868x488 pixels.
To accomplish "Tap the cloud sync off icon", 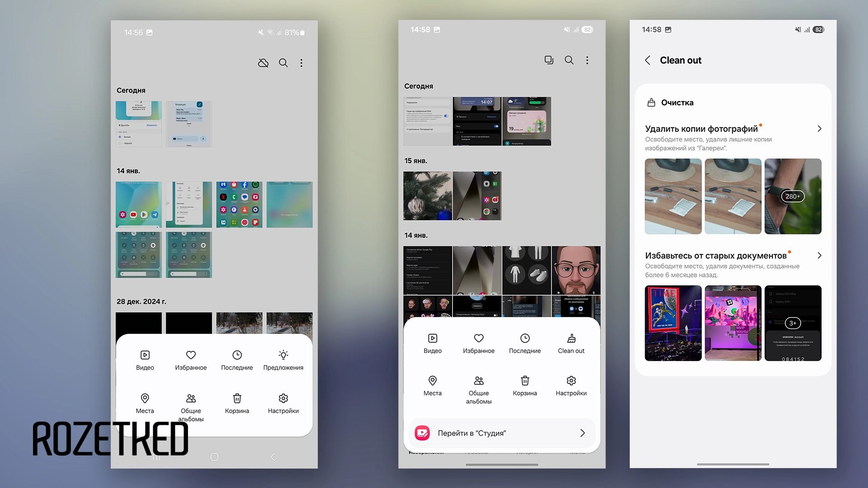I will click(263, 63).
